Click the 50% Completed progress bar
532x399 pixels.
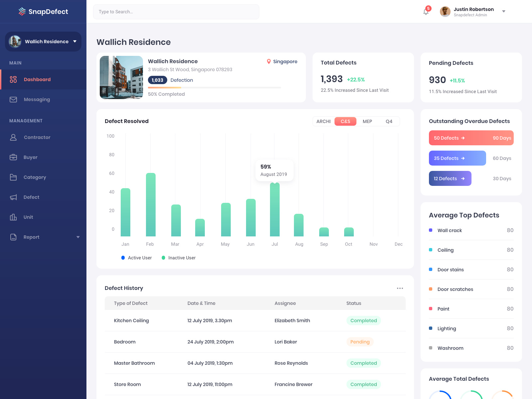[x=214, y=88]
